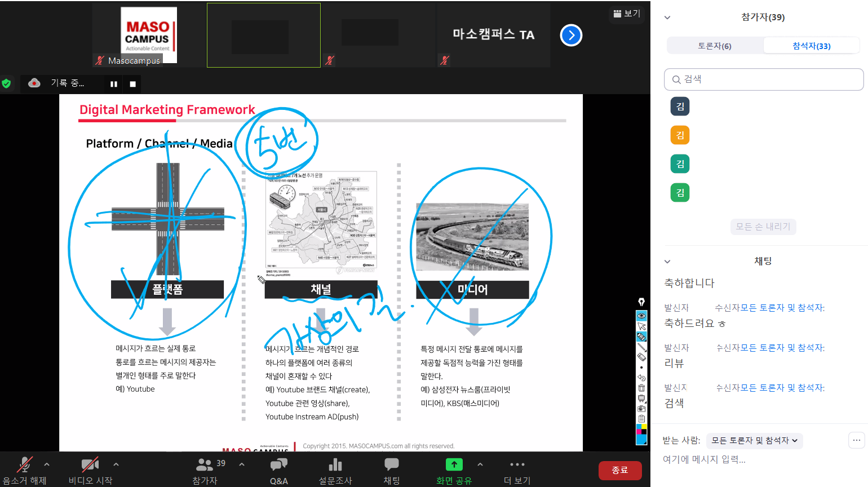Image resolution: width=868 pixels, height=487 pixels.
Task: Expand audio options arrow beside microphone
Action: [47, 464]
